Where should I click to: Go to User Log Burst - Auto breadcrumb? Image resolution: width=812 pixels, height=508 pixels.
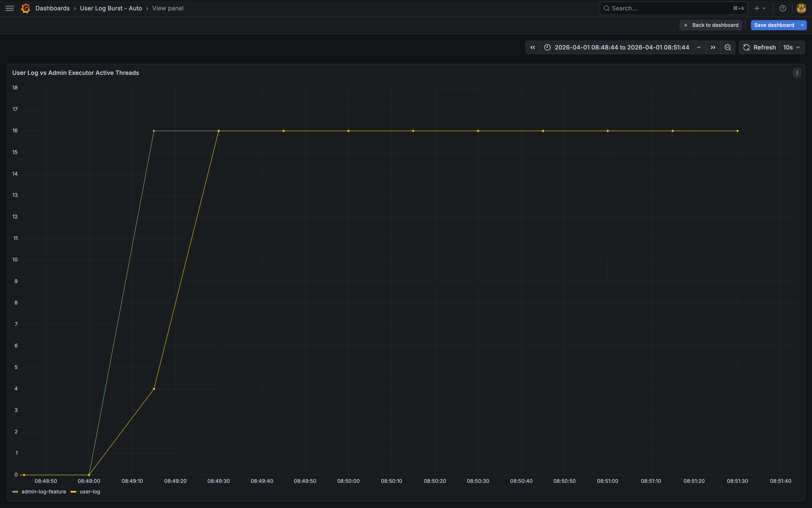pos(111,8)
